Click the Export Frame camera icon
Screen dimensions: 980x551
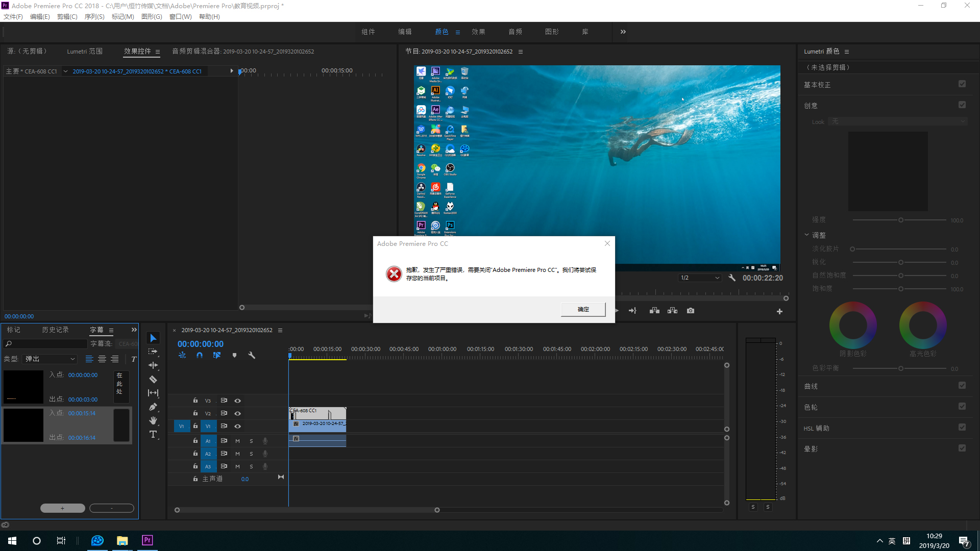(x=690, y=311)
